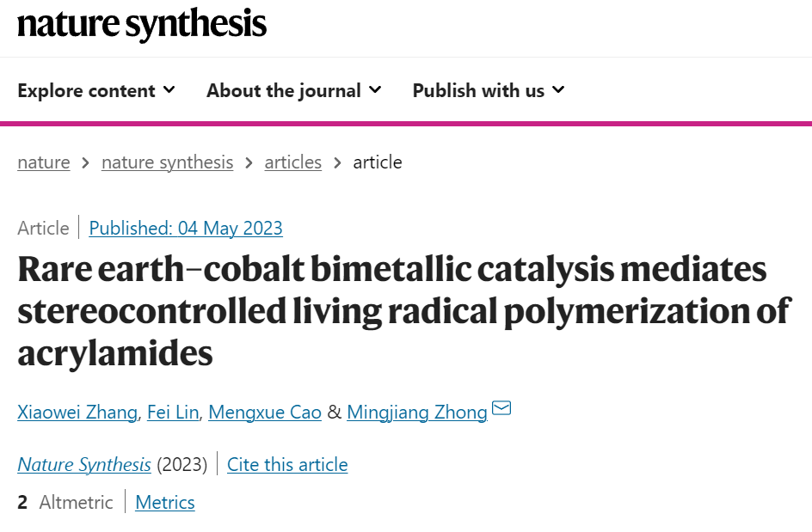
Task: Open author Fei Lin's details
Action: coord(173,413)
